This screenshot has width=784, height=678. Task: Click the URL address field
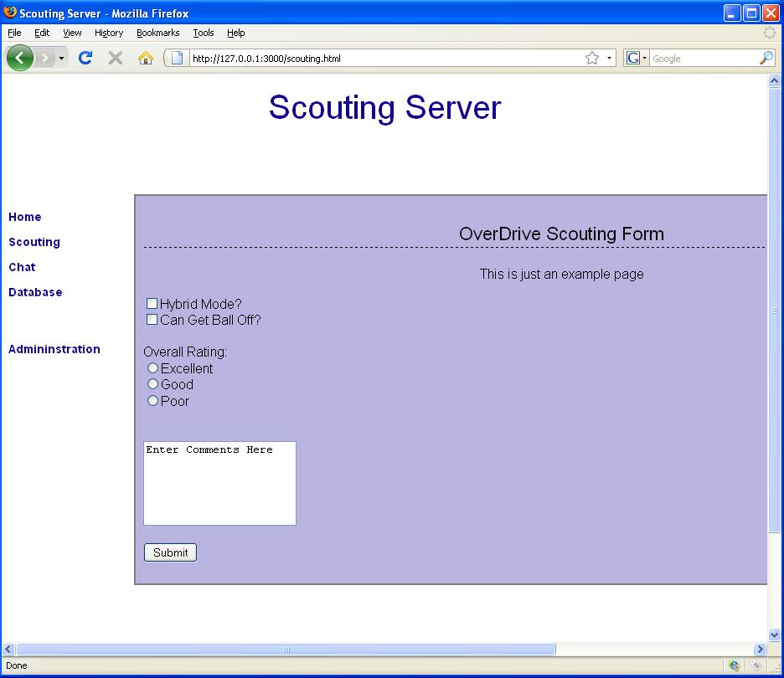385,59
